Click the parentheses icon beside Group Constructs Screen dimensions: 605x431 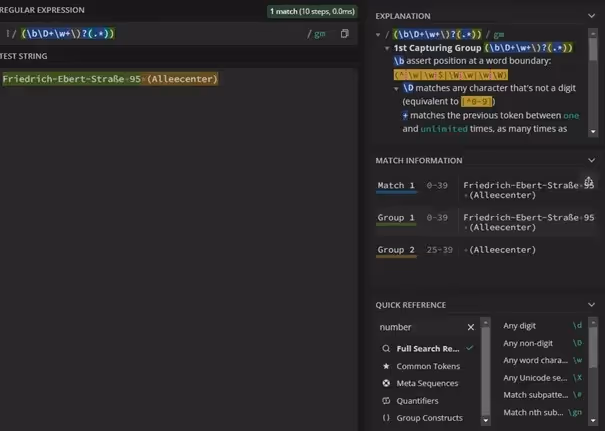386,418
